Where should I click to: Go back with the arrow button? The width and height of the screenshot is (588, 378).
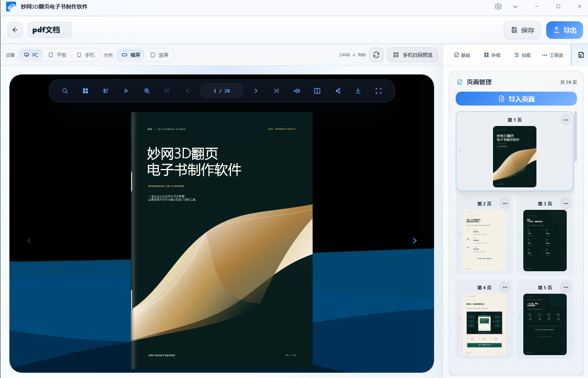[15, 30]
